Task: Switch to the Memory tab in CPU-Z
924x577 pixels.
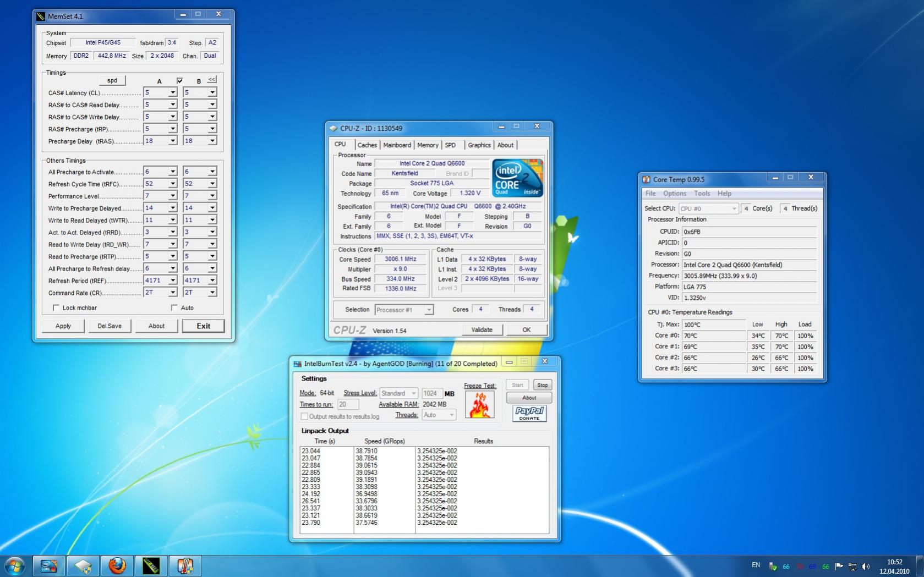Action: tap(427, 145)
